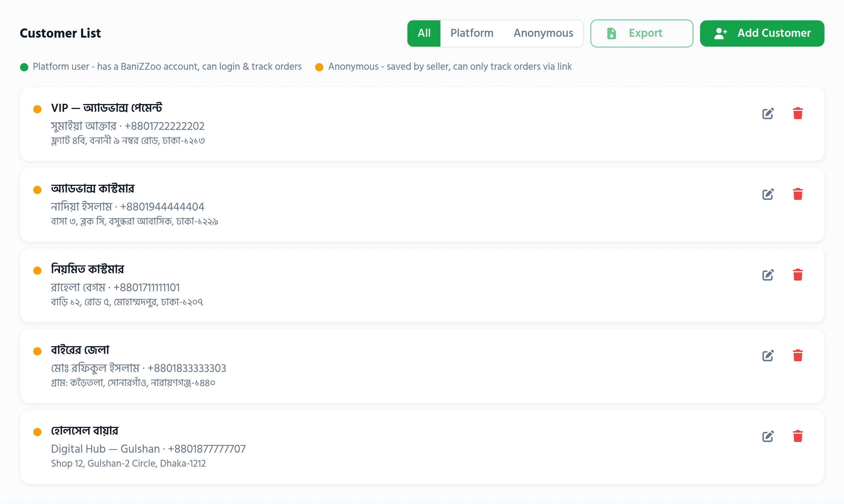Click the নিয়মিত কাস্টমার title

(87, 269)
